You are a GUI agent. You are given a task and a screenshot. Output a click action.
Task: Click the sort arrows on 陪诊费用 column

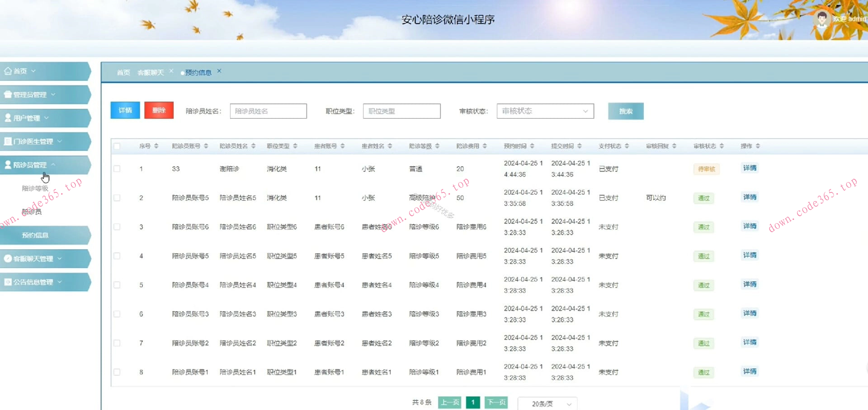click(x=486, y=145)
